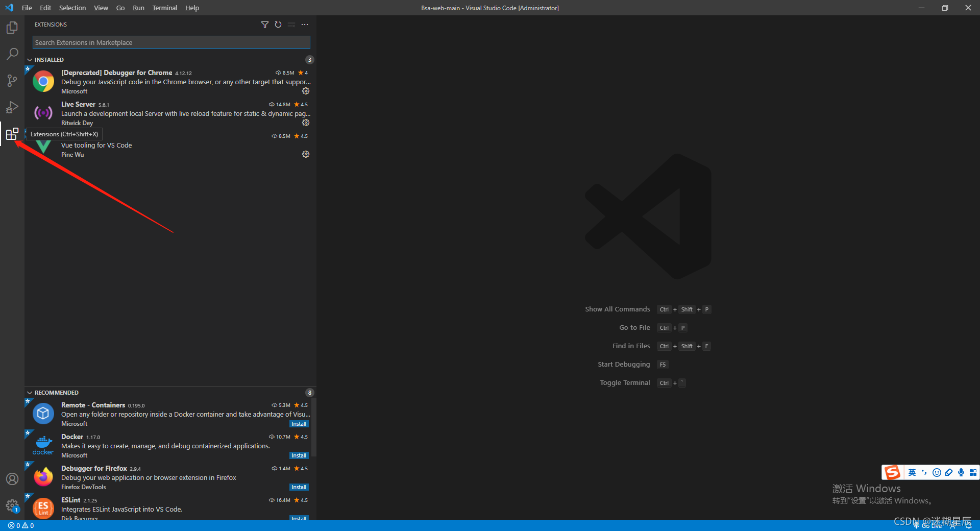The height and width of the screenshot is (531, 980).
Task: Filter extensions using the funnel icon
Action: tap(265, 25)
